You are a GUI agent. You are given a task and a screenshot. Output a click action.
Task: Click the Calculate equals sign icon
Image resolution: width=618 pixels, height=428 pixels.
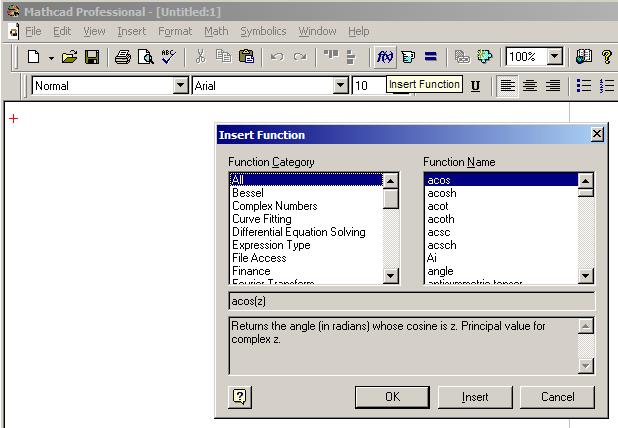point(431,57)
